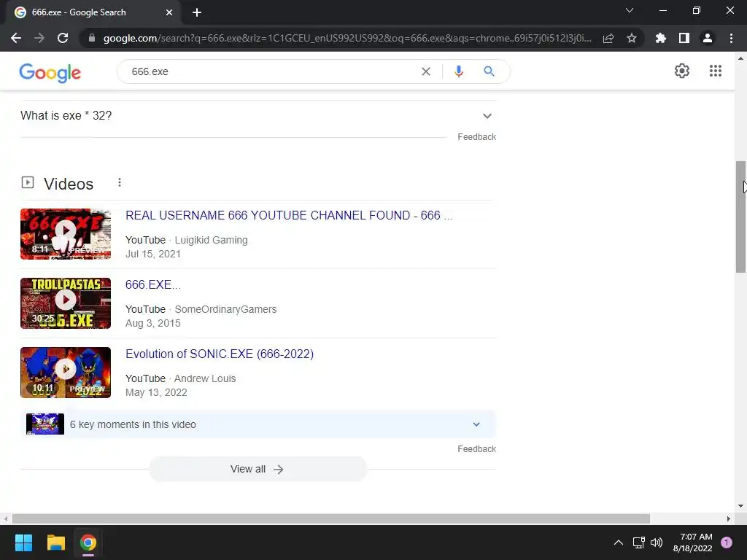The height and width of the screenshot is (560, 747).
Task: Close the 666.exe Google Search tab
Action: click(x=169, y=12)
